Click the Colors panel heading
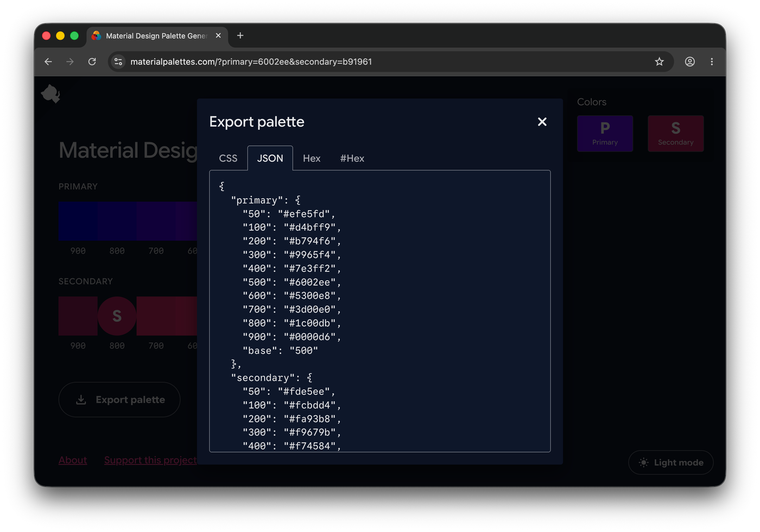The width and height of the screenshot is (760, 532). pos(592,102)
